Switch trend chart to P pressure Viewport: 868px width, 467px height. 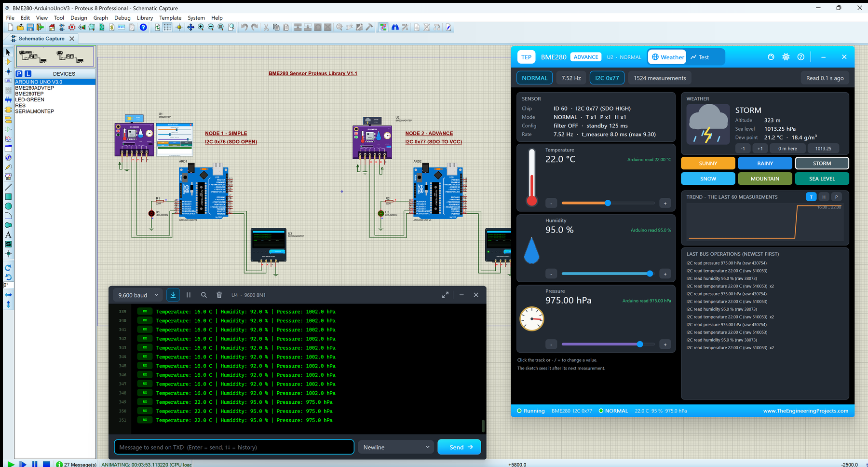pyautogui.click(x=836, y=197)
